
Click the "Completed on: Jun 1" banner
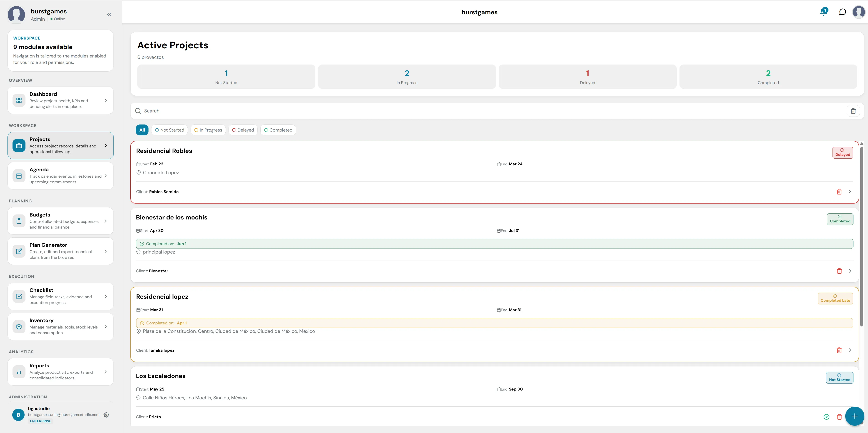click(494, 244)
